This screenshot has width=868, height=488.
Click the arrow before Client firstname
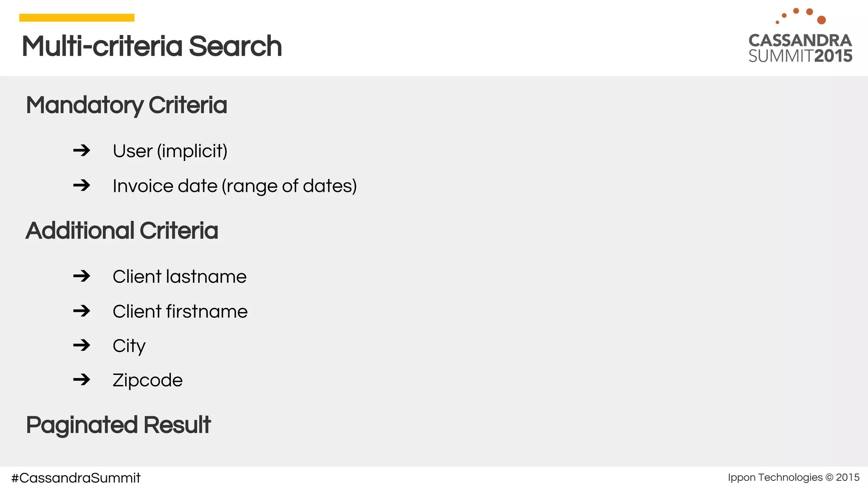[x=81, y=311]
